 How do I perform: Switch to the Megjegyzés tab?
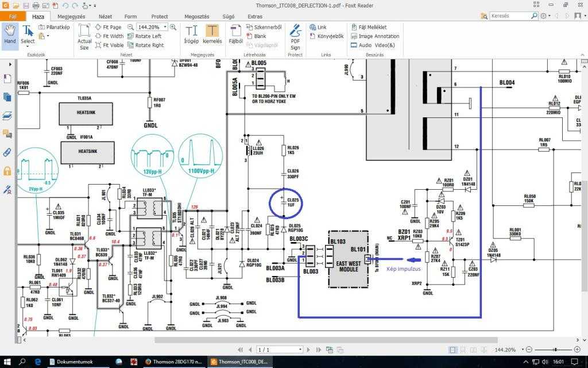pos(71,17)
